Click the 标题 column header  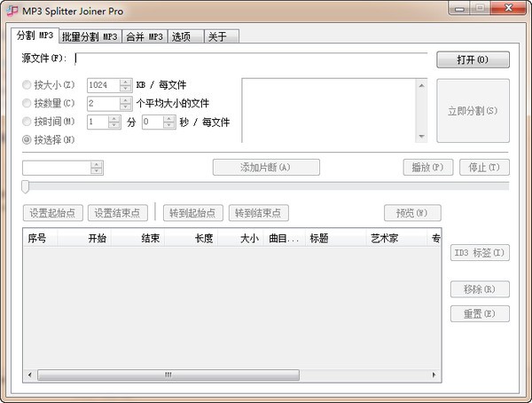point(335,238)
